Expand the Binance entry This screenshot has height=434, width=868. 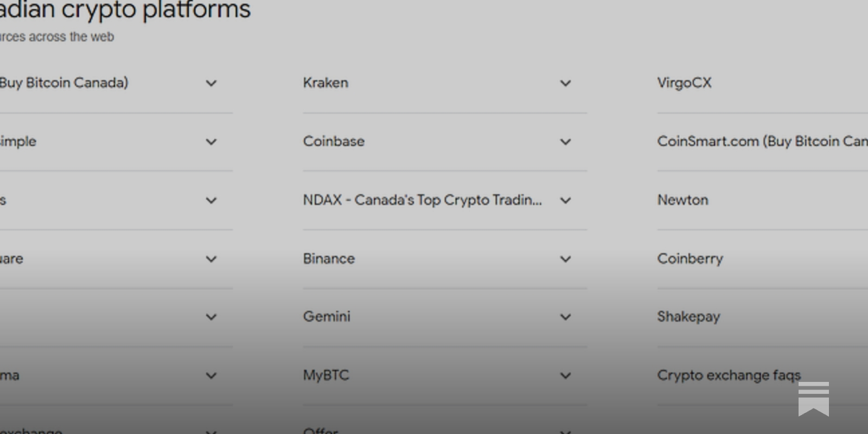point(565,259)
